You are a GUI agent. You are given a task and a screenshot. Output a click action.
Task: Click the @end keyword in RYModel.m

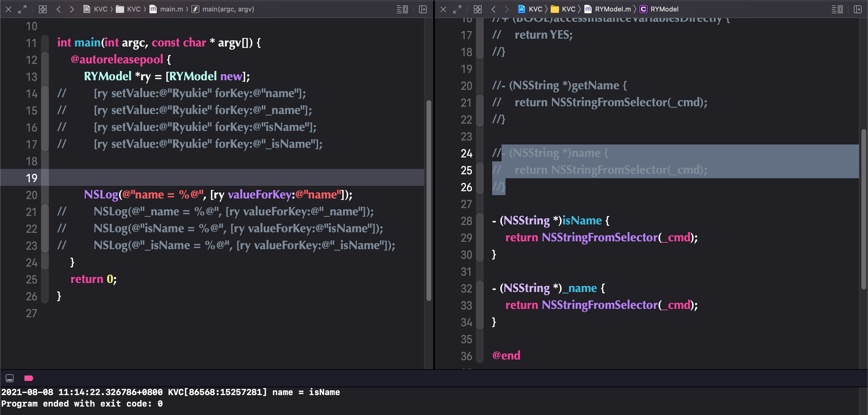506,355
